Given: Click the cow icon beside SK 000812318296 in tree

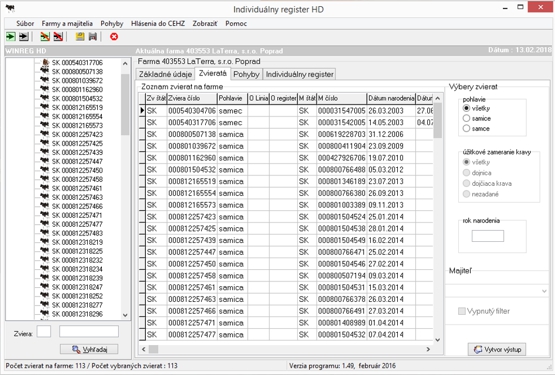Looking at the screenshot, I should 44,314.
